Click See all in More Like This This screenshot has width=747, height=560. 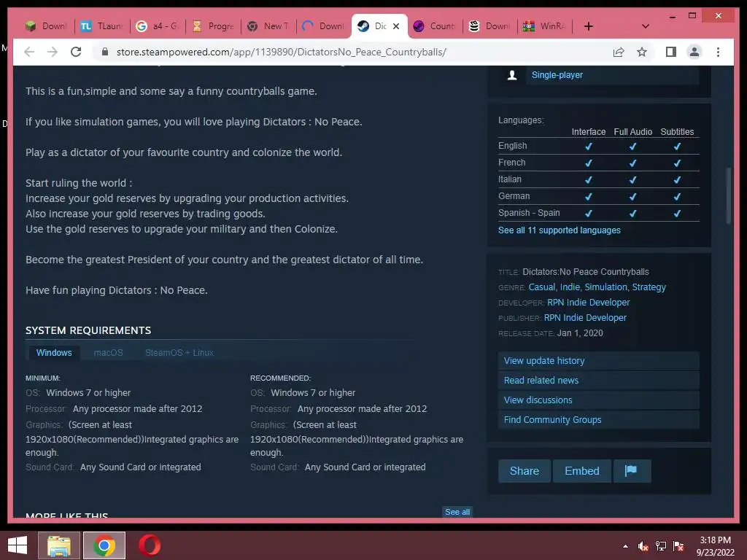(457, 512)
